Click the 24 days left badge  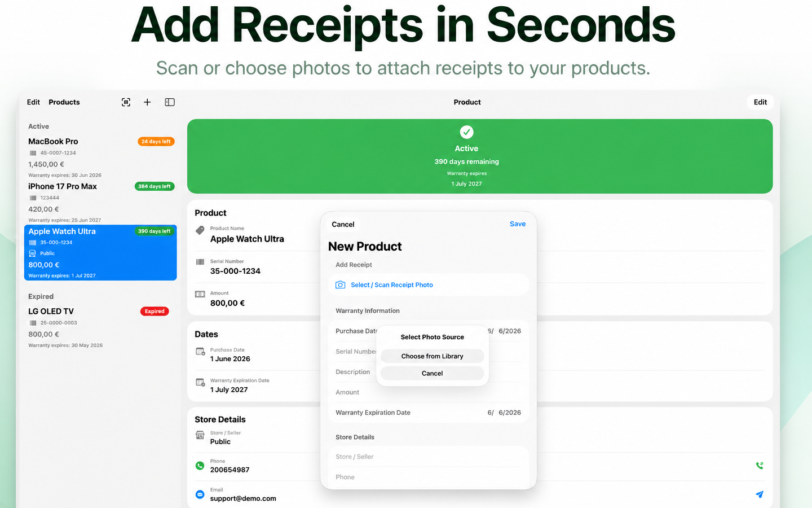tap(156, 142)
